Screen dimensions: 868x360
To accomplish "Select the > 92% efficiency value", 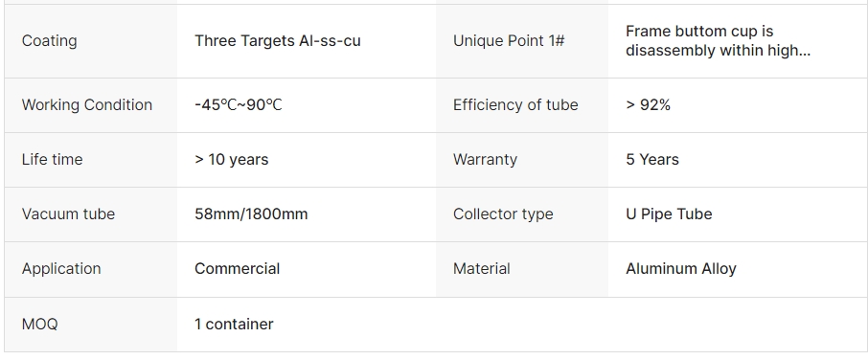I will tap(649, 105).
